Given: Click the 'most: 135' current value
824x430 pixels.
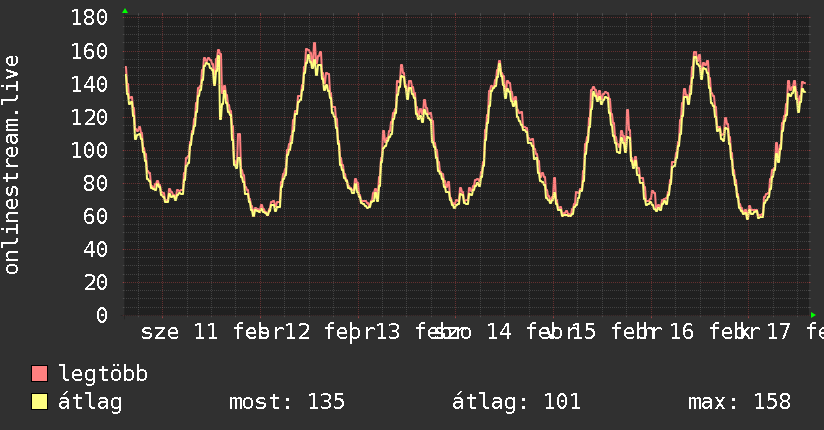Looking at the screenshot, I should (287, 402).
